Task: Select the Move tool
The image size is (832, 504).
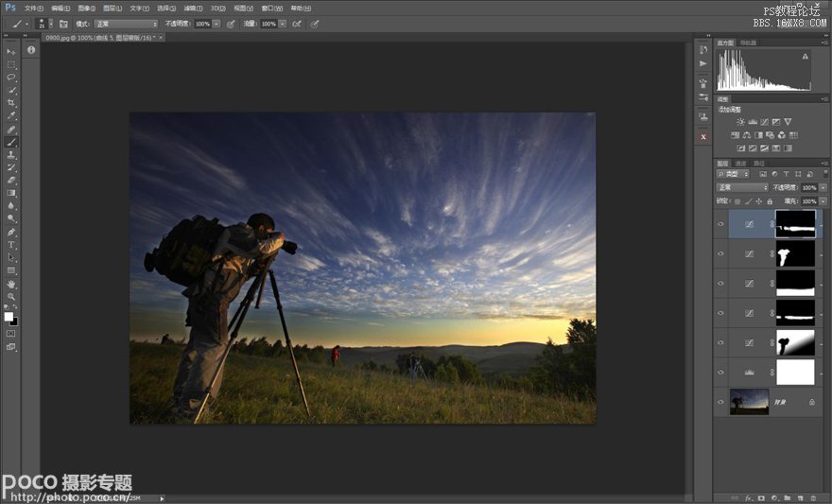Action: (x=10, y=51)
